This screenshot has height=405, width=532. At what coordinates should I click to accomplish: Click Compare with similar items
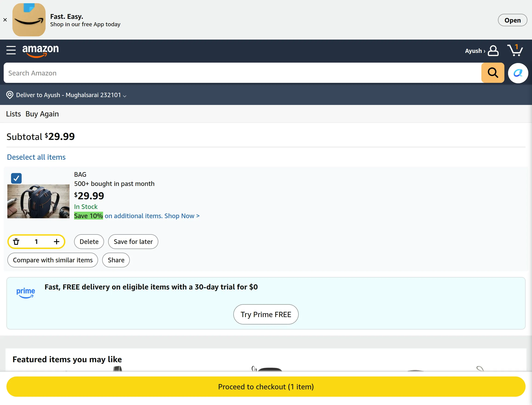[52, 260]
